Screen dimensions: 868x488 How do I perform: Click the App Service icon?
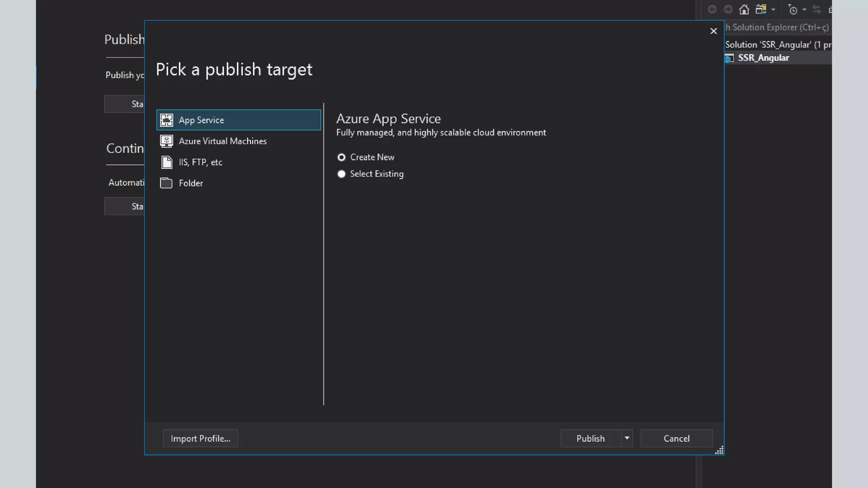click(x=167, y=120)
